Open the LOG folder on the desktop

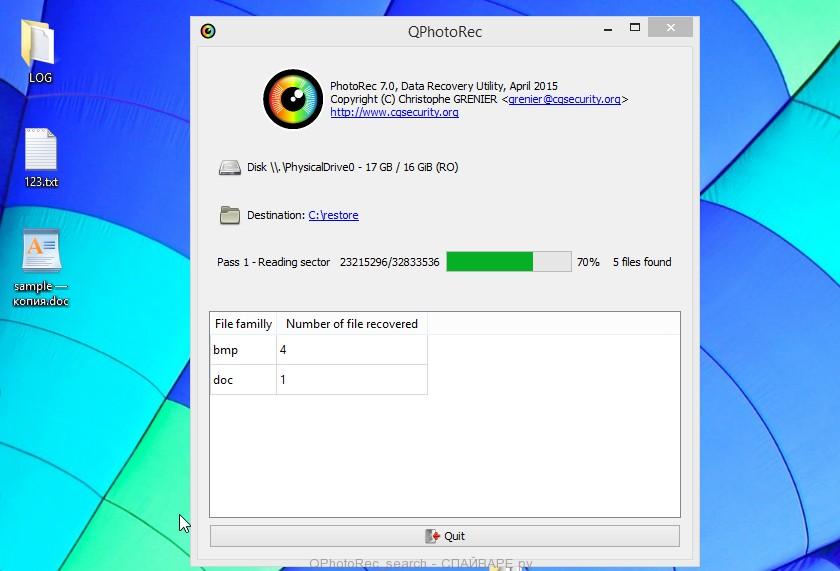39,51
